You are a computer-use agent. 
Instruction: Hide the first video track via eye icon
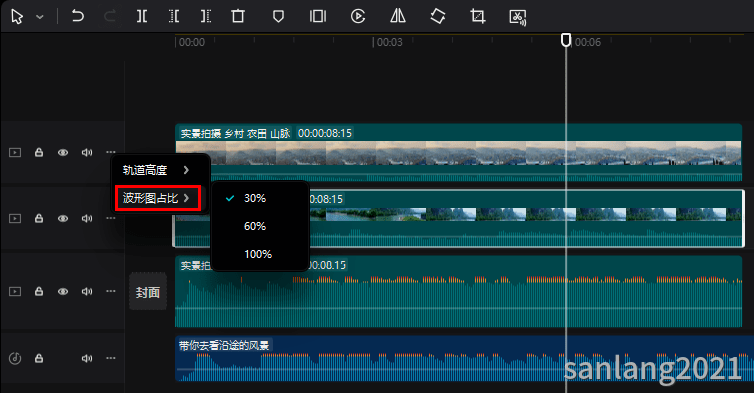click(63, 152)
